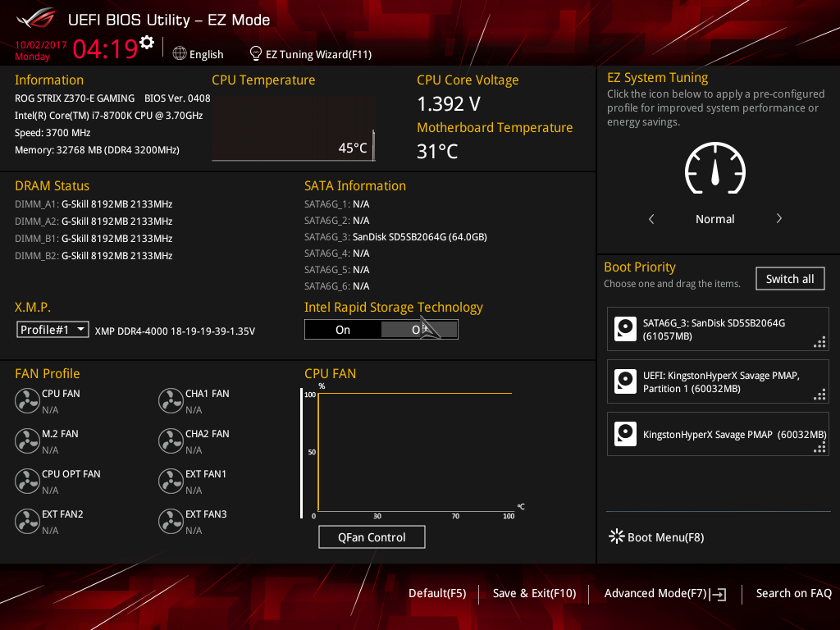The height and width of the screenshot is (630, 840).
Task: Click SATA6G_3 SanDisk SD5SB2064G (64.0GB) entry
Action: [396, 237]
